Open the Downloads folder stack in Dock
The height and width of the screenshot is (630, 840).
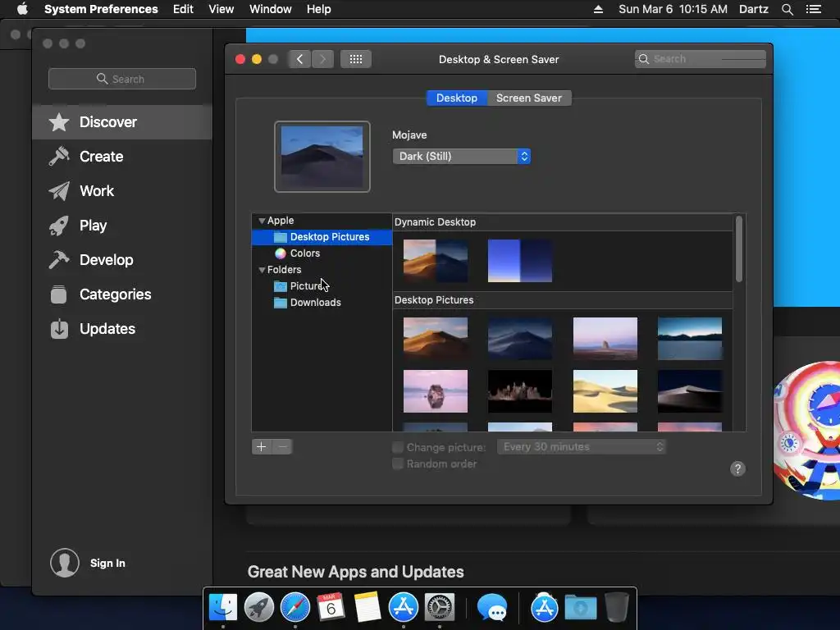point(581,608)
